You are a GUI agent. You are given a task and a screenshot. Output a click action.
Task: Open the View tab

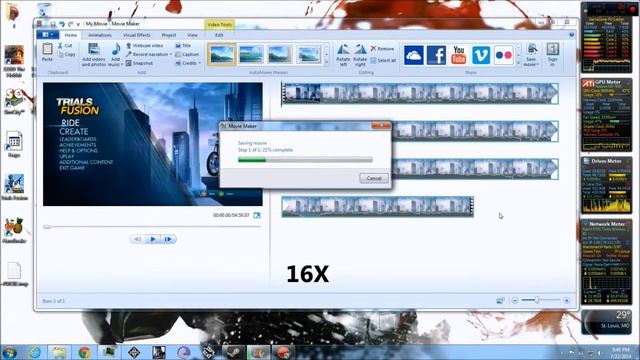192,35
